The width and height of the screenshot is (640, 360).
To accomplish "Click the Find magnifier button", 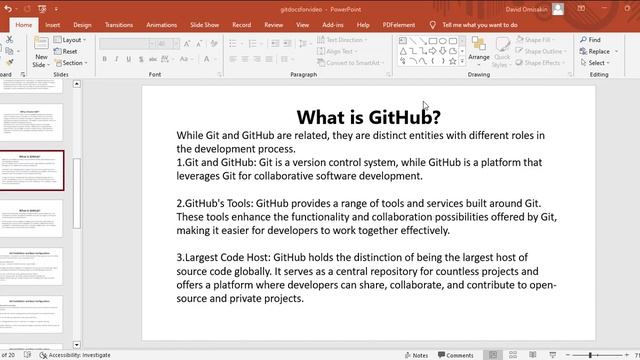I will point(591,40).
